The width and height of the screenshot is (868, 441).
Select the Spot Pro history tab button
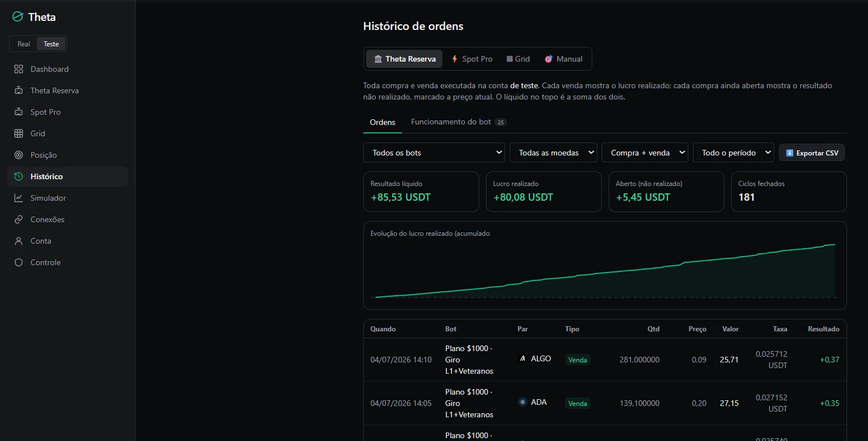472,59
